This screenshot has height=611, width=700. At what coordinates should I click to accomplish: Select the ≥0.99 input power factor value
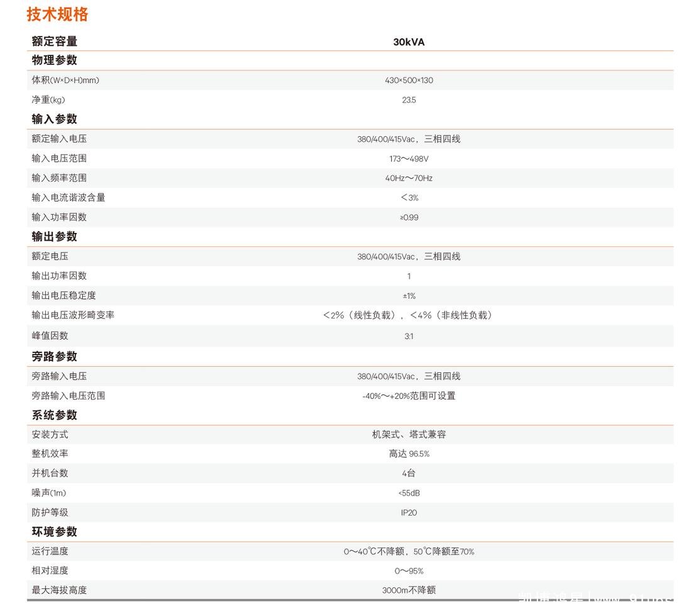tap(409, 217)
